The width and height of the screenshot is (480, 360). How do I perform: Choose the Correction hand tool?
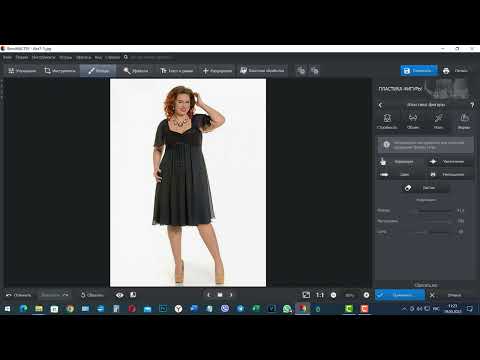pos(400,162)
